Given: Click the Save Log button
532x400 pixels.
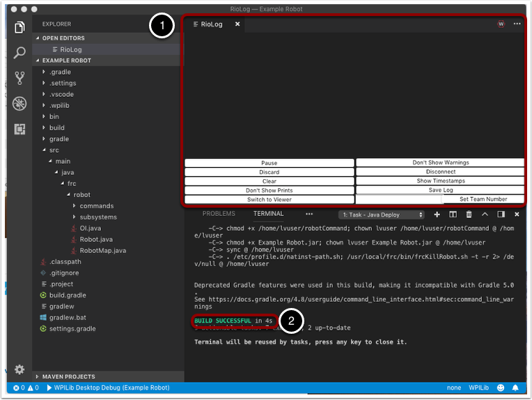Looking at the screenshot, I should [x=440, y=190].
